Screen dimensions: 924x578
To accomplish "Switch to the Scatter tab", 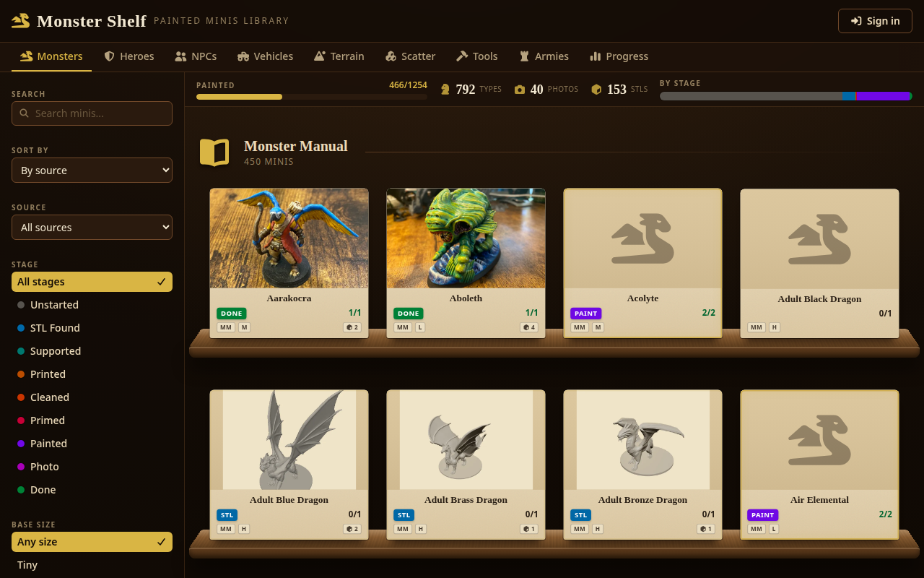I will click(410, 56).
